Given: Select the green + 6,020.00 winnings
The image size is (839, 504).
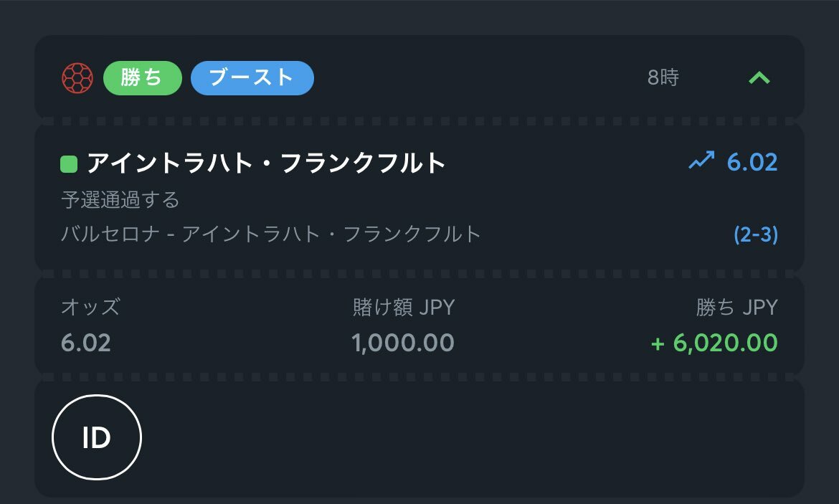Looking at the screenshot, I should (714, 343).
